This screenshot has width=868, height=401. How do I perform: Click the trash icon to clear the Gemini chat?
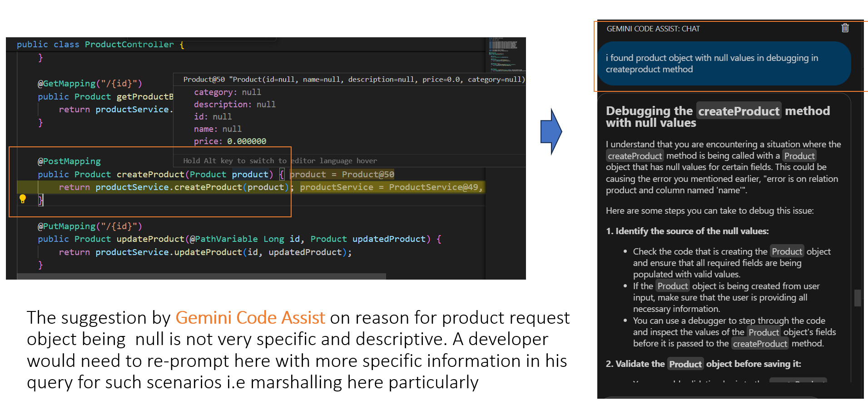coord(845,28)
